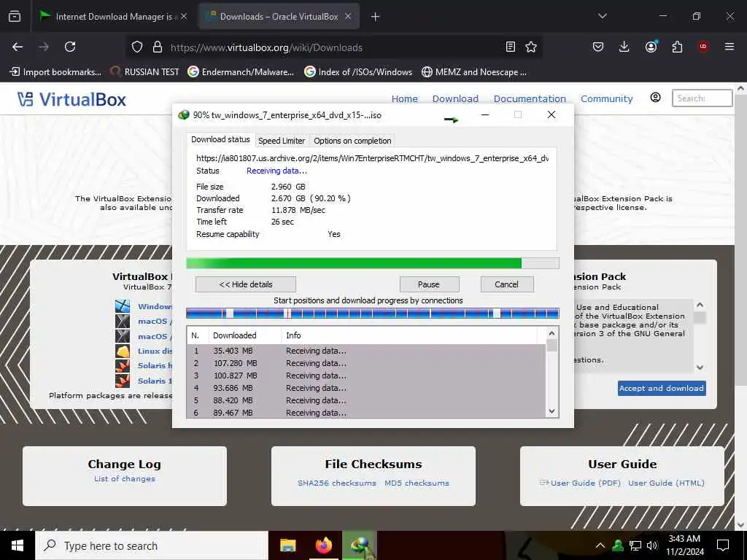
Task: Click the VirtualBox account icon beside the search box
Action: [656, 98]
